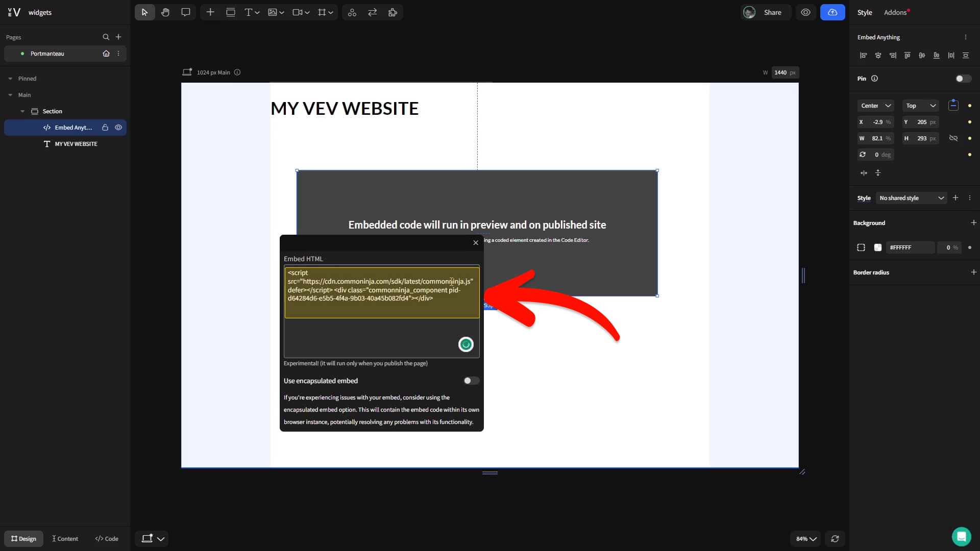980x551 pixels.
Task: Click the Grammarly circle icon
Action: [465, 345]
